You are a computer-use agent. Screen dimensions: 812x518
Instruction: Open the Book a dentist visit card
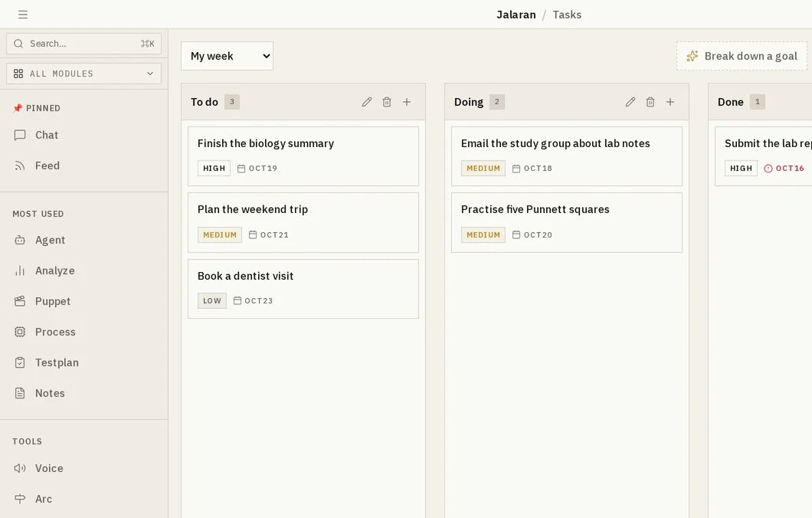point(303,289)
